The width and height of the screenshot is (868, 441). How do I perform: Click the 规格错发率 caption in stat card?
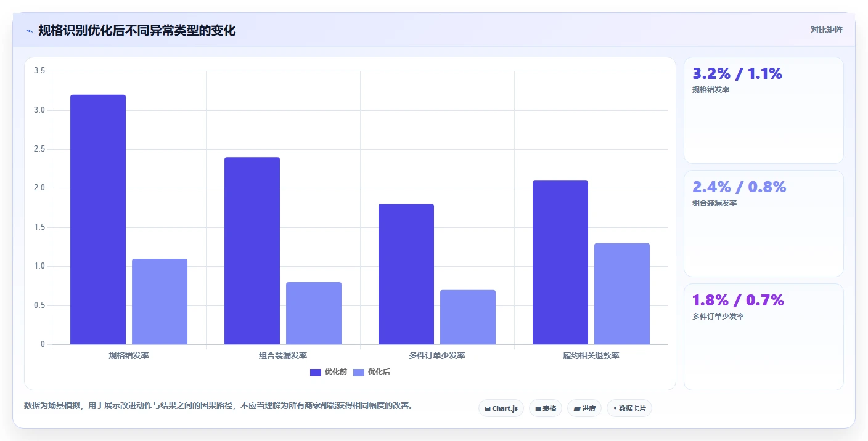(x=711, y=90)
